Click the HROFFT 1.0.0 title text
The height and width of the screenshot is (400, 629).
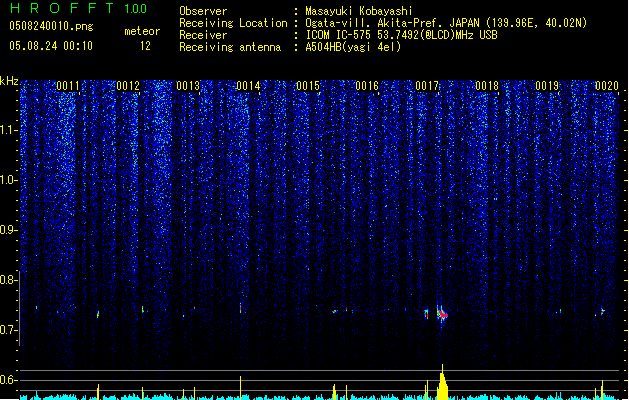tap(79, 8)
